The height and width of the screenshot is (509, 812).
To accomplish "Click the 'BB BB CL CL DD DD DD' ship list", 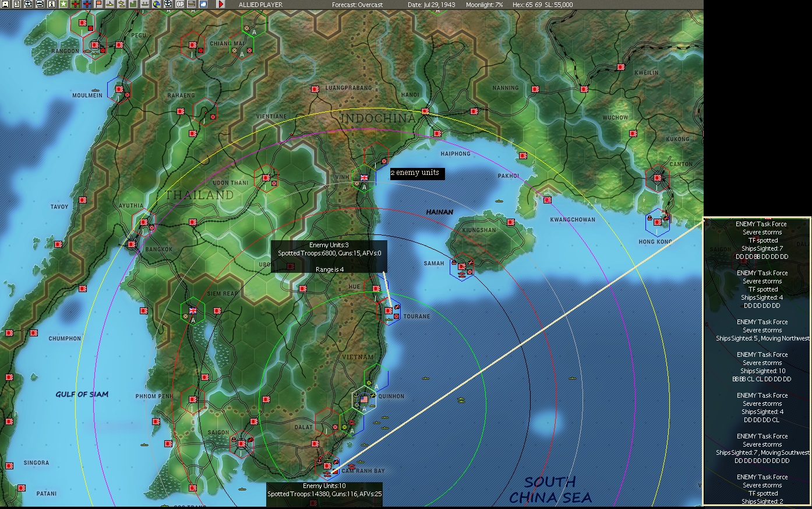I will click(762, 379).
